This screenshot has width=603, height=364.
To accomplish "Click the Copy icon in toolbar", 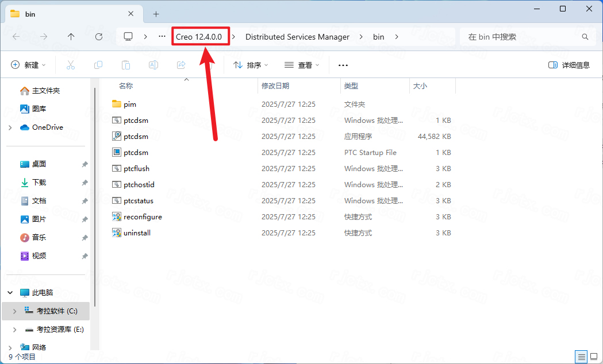I will 98,65.
